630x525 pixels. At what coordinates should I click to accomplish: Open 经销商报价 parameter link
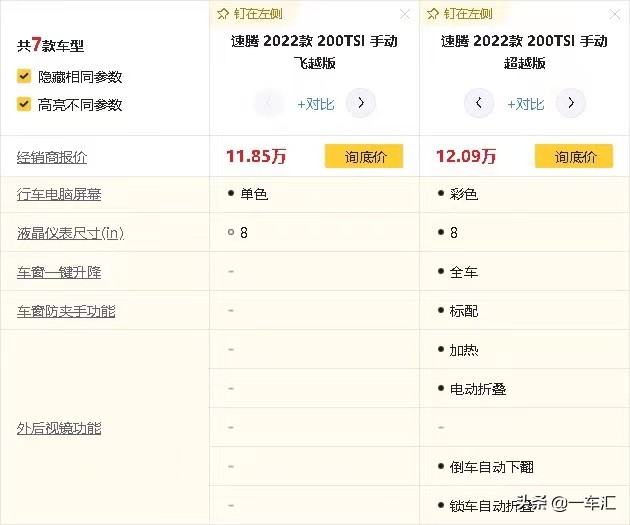52,157
